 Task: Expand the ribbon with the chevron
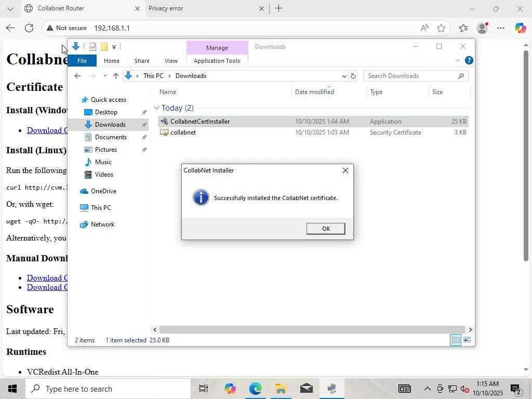[x=457, y=60]
